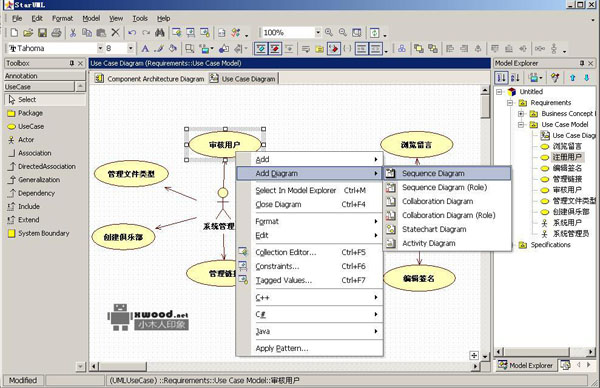Toggle the highlighted red-tag toolbar button

334,49
